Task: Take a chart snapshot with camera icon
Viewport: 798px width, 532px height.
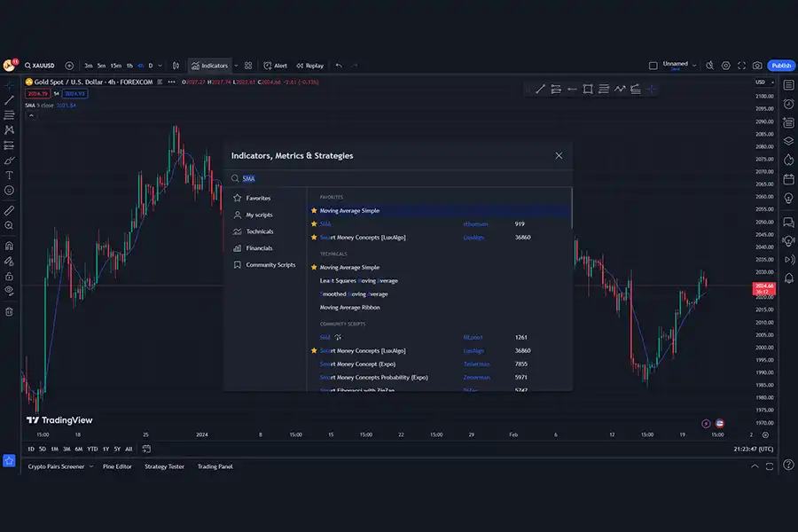Action: (757, 66)
